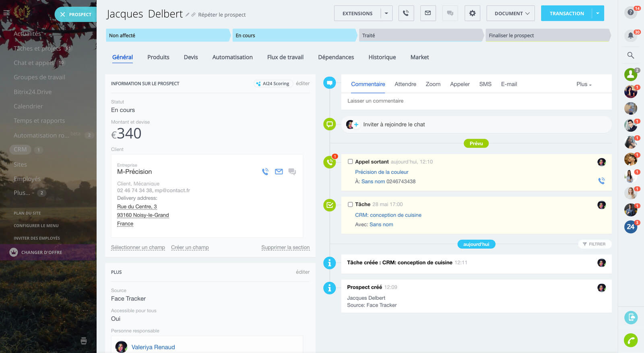Expand the Plus menu in activity tabs
This screenshot has height=353, width=644.
584,84
